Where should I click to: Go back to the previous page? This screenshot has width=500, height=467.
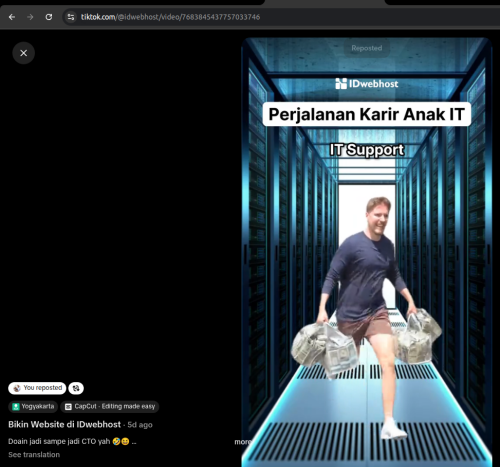[12, 17]
